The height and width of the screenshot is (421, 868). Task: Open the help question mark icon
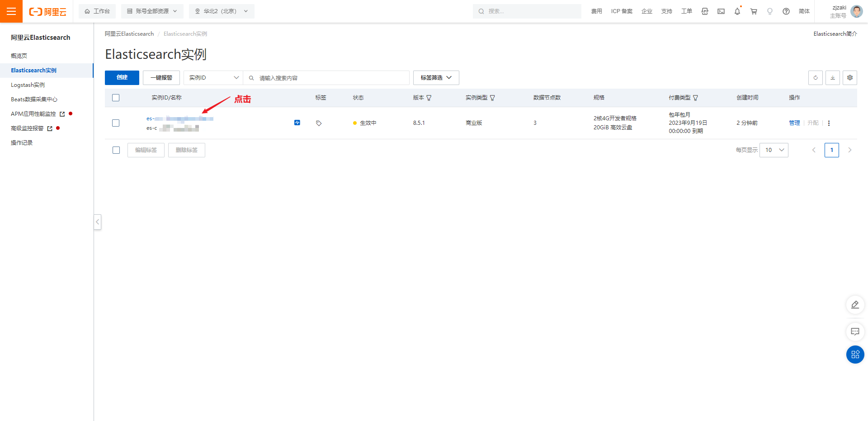pos(786,11)
